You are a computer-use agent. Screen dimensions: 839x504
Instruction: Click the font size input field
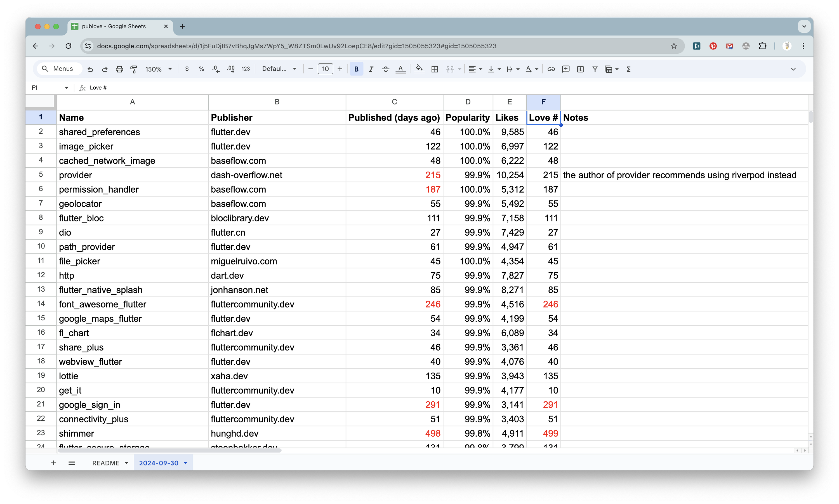pyautogui.click(x=325, y=69)
